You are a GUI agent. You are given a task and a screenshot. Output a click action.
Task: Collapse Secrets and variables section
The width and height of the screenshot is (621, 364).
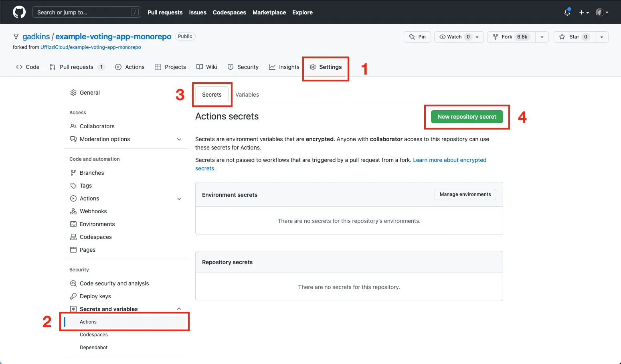(179, 309)
